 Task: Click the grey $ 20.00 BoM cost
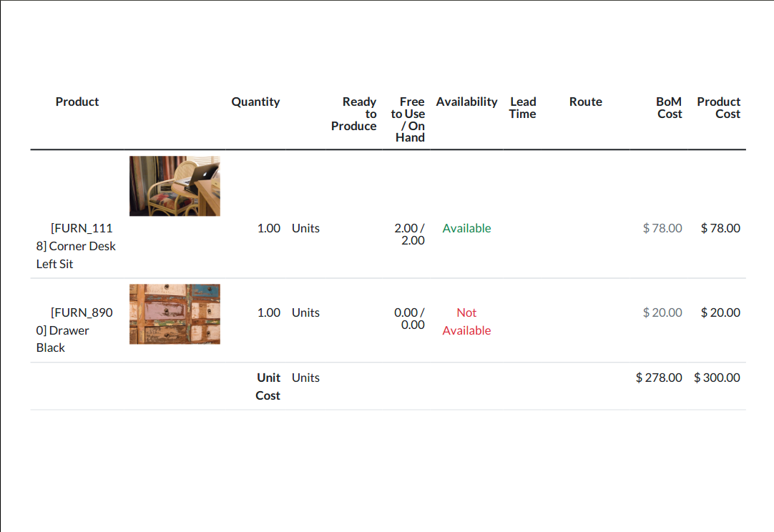pos(662,312)
